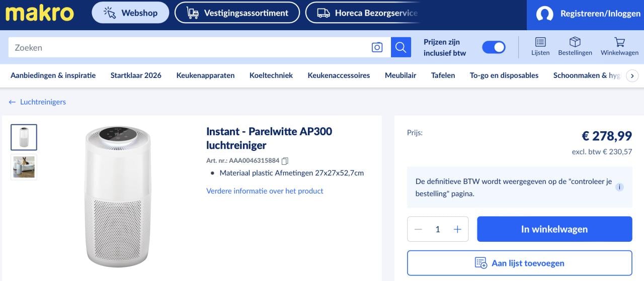Click main air purifier product image
Image resolution: width=644 pixels, height=281 pixels.
click(x=117, y=197)
